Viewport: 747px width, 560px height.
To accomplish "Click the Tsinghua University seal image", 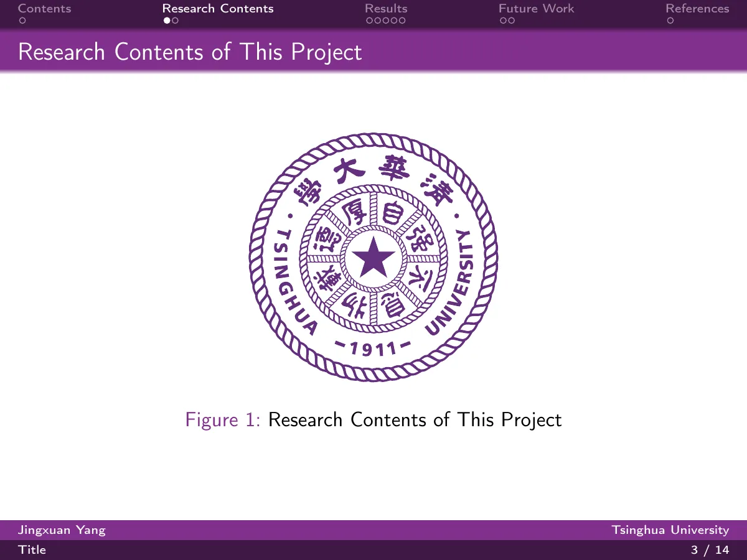I will [x=374, y=257].
